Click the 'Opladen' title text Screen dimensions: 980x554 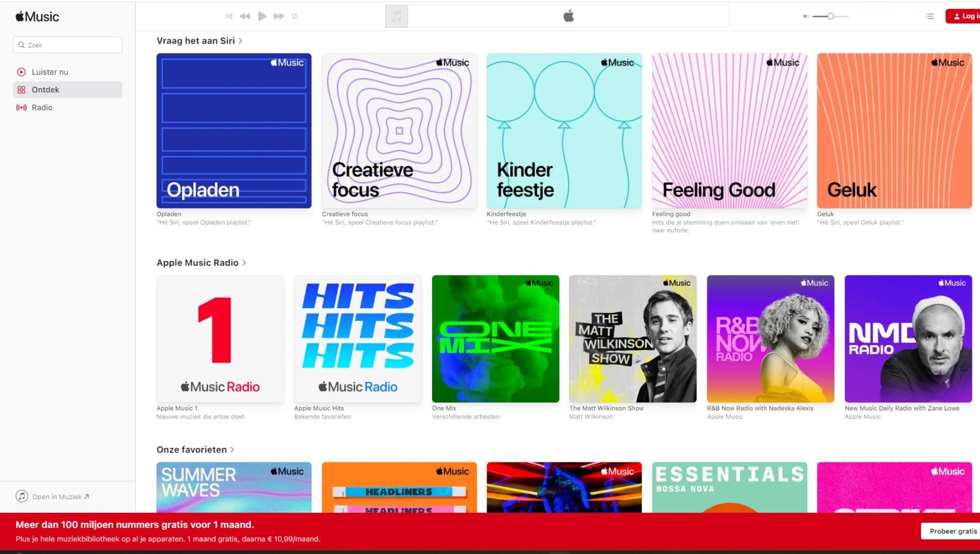(169, 214)
